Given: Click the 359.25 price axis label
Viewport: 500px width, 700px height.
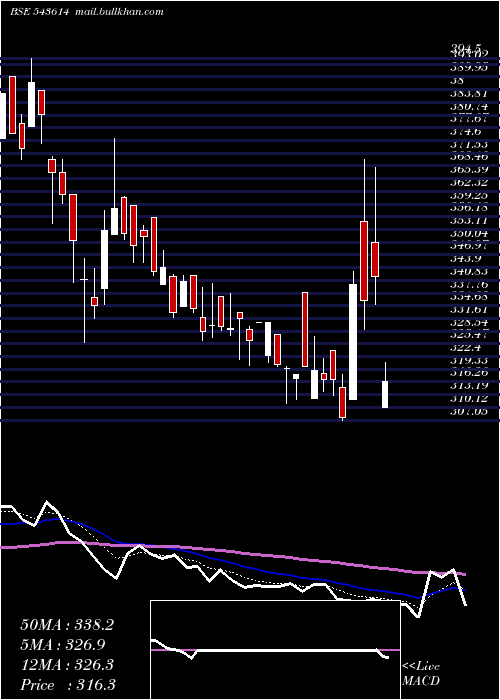Looking at the screenshot, I should click(x=469, y=196).
